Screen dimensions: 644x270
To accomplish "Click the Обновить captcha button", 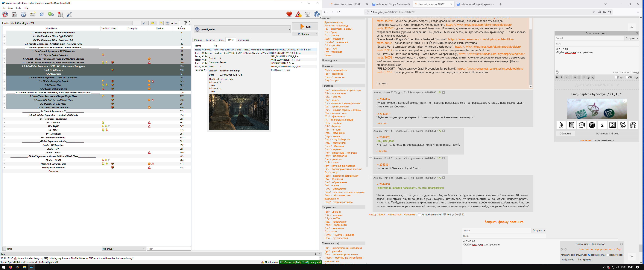I will tap(565, 133).
